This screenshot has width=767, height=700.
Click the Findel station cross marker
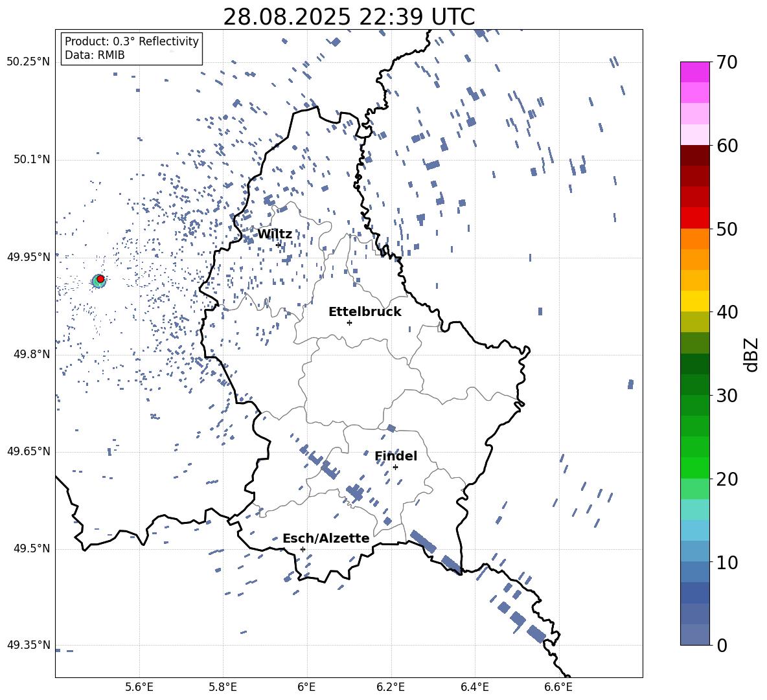tap(395, 468)
